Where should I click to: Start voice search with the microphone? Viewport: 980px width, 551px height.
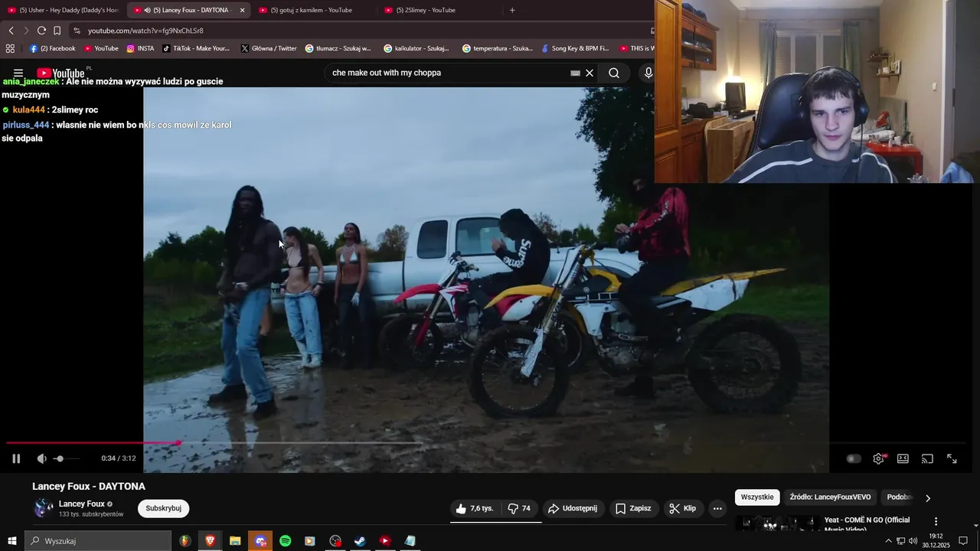[x=648, y=73]
